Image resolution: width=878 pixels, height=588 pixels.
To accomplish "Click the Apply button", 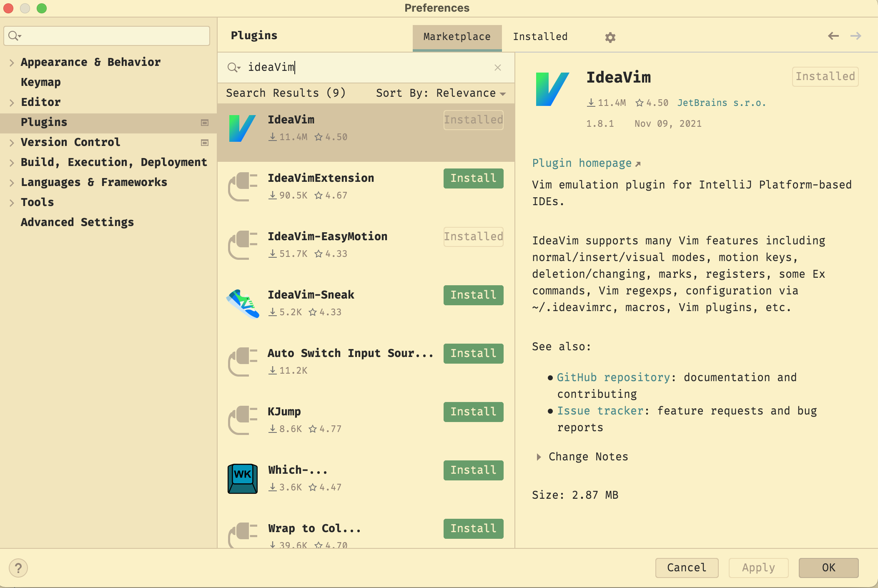I will (x=758, y=568).
